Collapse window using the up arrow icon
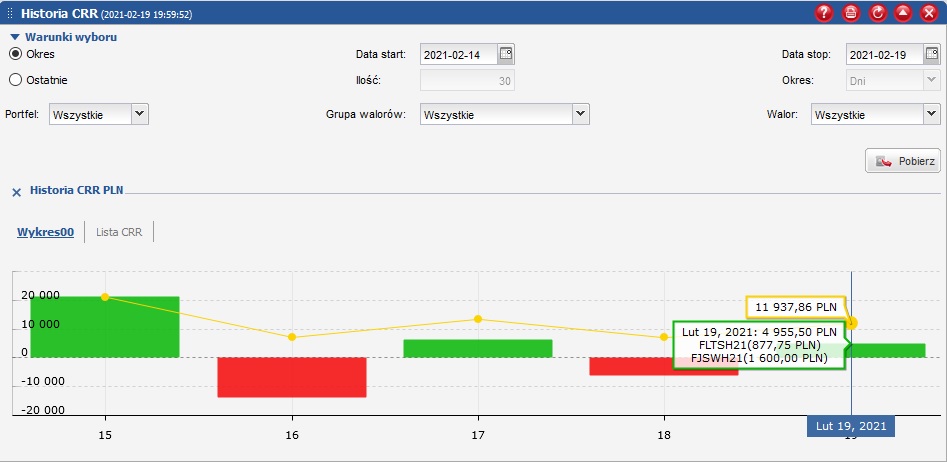Screen dimensions: 947x462 click(902, 13)
